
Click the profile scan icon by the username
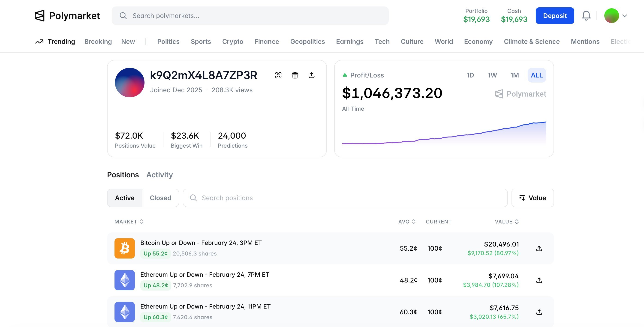click(x=278, y=75)
